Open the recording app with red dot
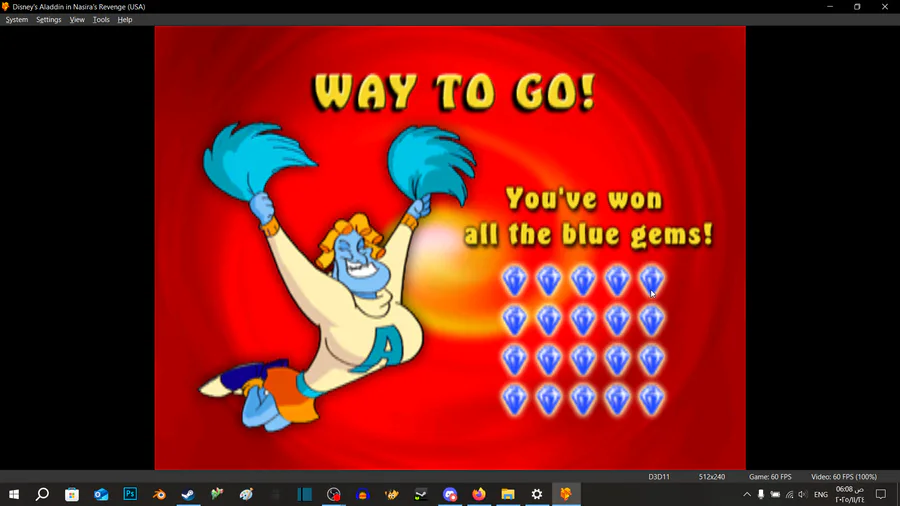This screenshot has height=506, width=900. pyautogui.click(x=333, y=494)
